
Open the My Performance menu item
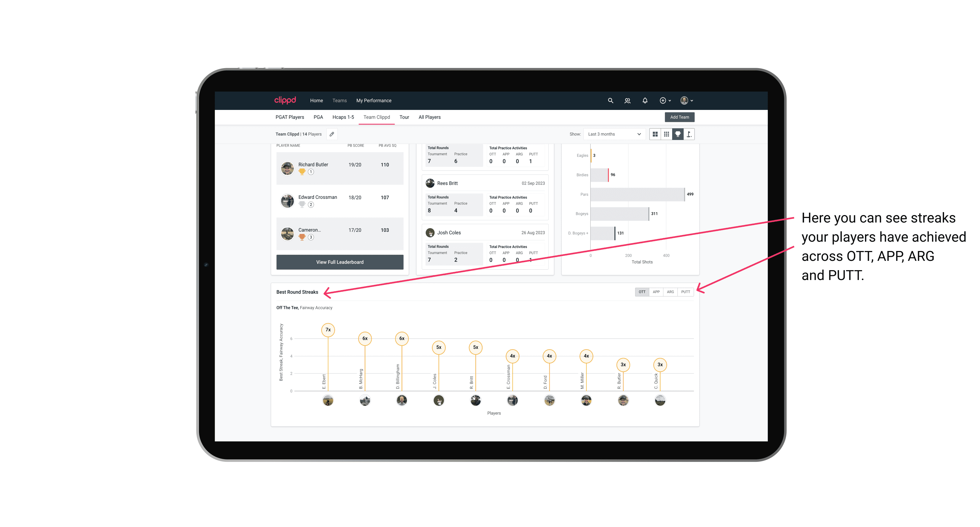[374, 100]
